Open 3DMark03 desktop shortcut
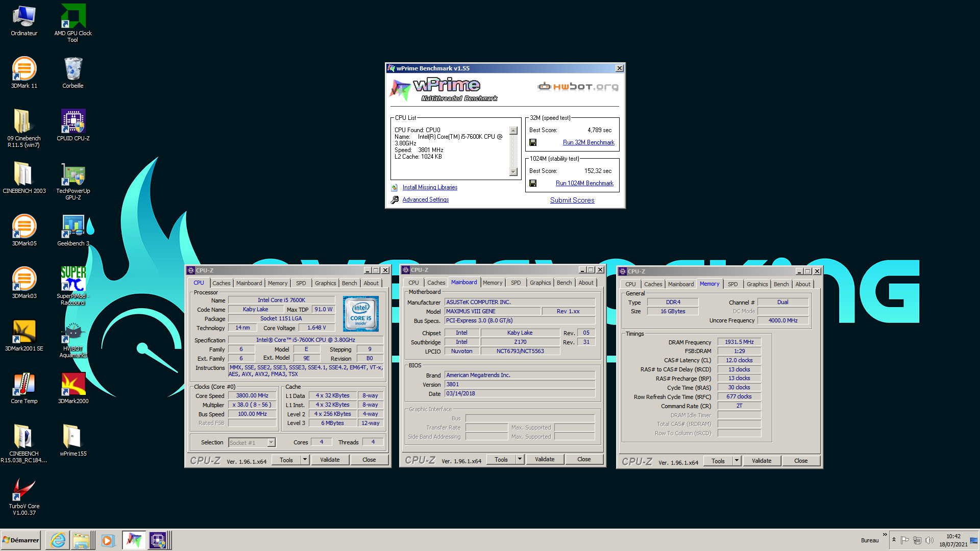The image size is (980, 551). pyautogui.click(x=24, y=283)
